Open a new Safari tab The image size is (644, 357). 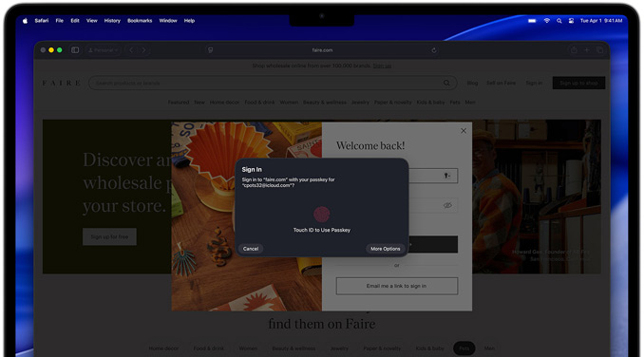[x=587, y=50]
